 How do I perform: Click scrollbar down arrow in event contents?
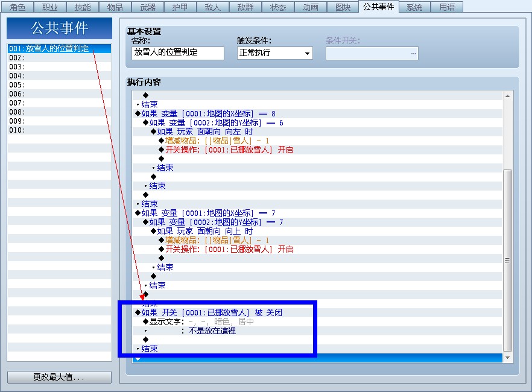pos(508,358)
